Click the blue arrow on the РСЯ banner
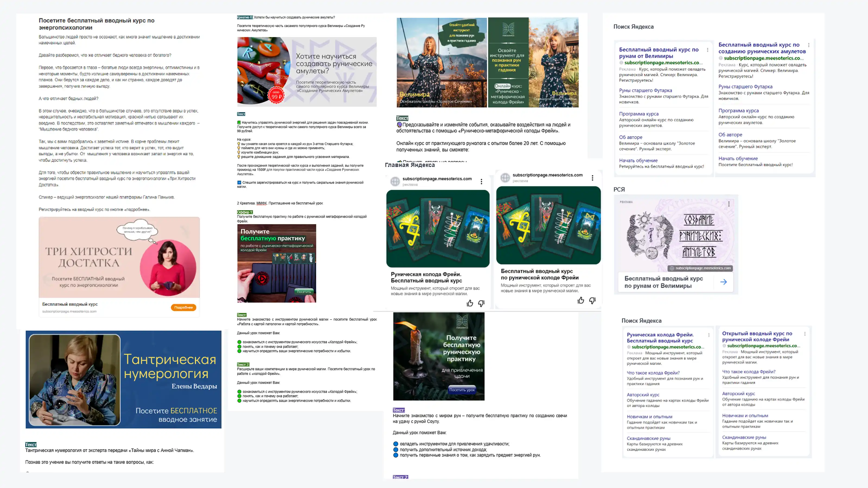Image resolution: width=868 pixels, height=488 pixels. pos(723,282)
